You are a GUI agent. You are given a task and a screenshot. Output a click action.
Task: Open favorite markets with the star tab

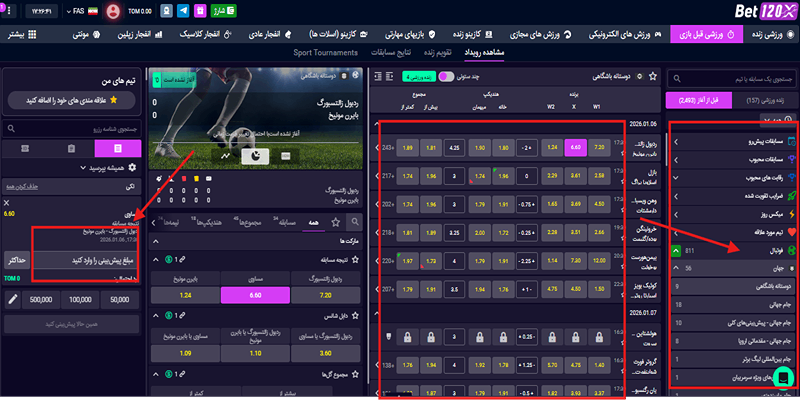335,222
